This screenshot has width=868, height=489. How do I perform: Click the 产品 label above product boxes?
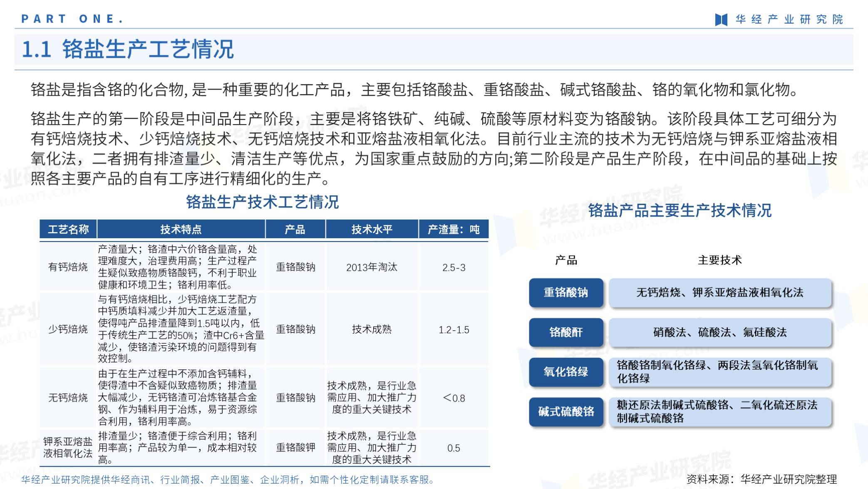(566, 260)
